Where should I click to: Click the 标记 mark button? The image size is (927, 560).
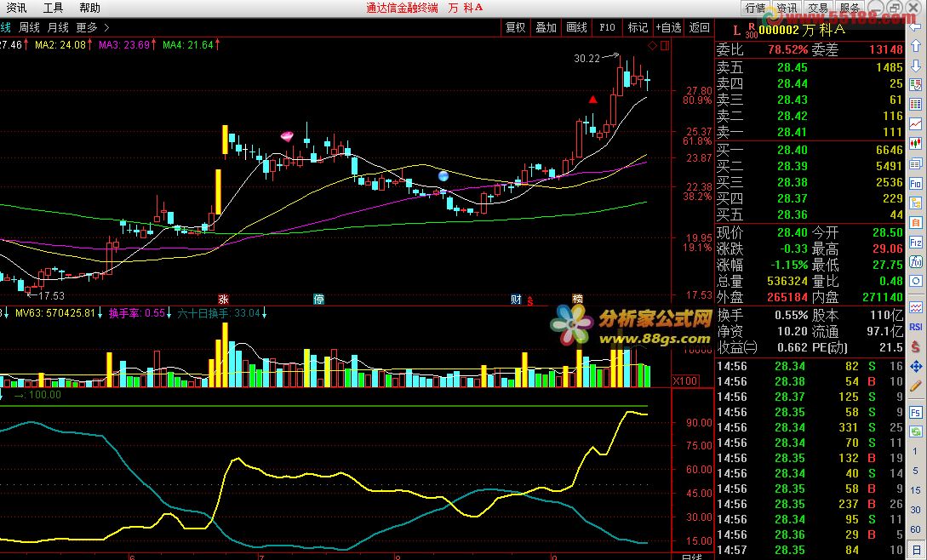click(638, 27)
